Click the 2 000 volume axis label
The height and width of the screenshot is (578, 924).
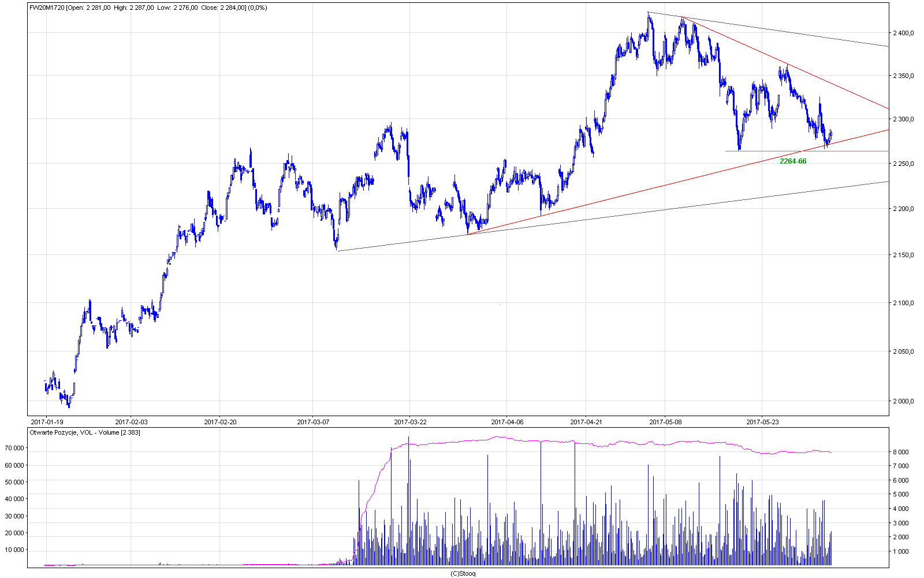901,537
